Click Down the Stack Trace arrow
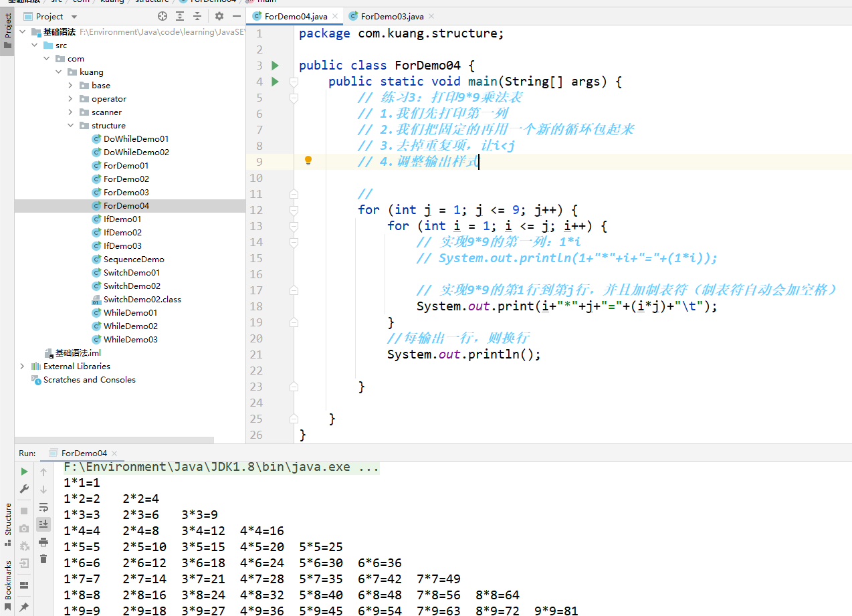 pos(43,489)
